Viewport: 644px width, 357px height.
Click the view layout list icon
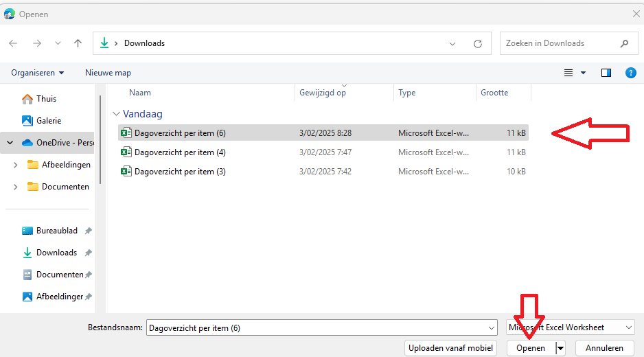tap(568, 73)
